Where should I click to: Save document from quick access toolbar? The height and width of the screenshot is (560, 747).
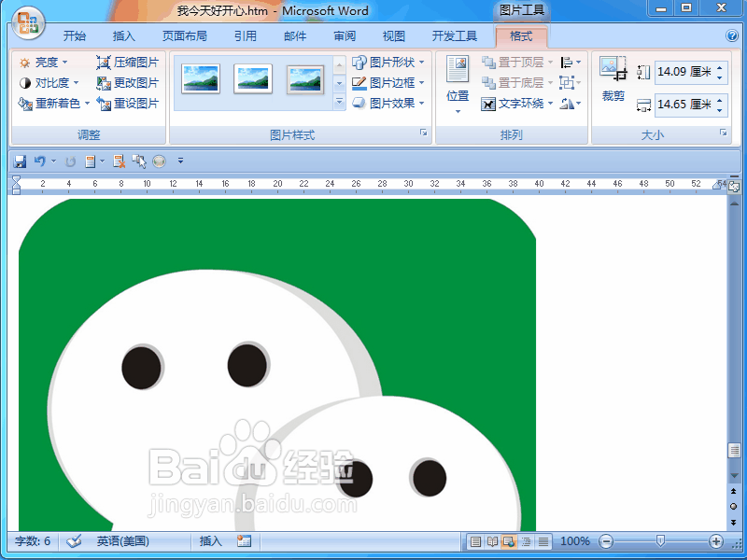click(20, 161)
